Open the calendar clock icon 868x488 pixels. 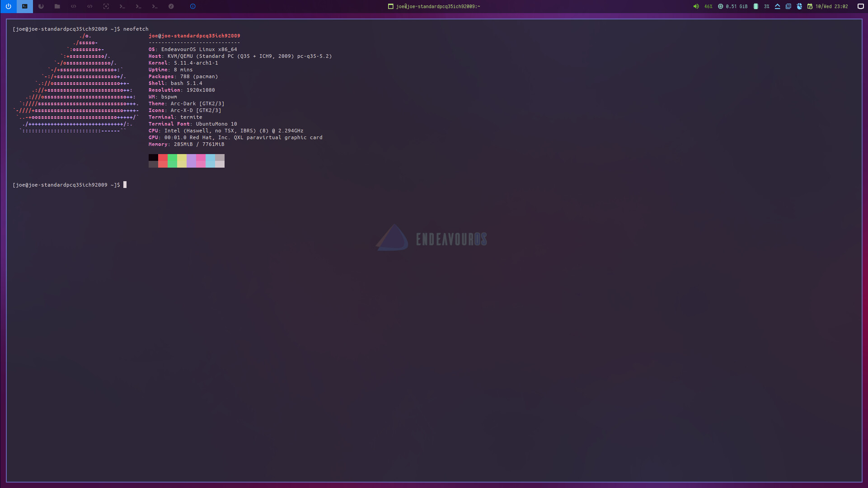click(x=810, y=6)
